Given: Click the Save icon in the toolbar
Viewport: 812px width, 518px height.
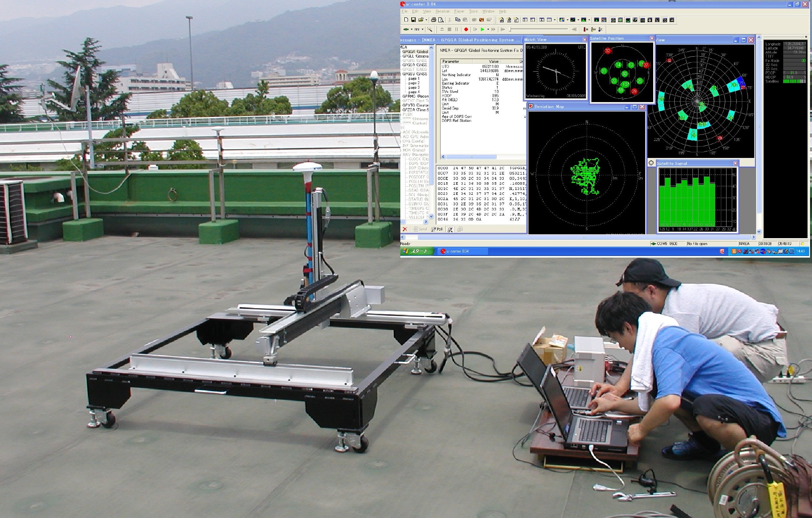Looking at the screenshot, I should click(x=413, y=20).
